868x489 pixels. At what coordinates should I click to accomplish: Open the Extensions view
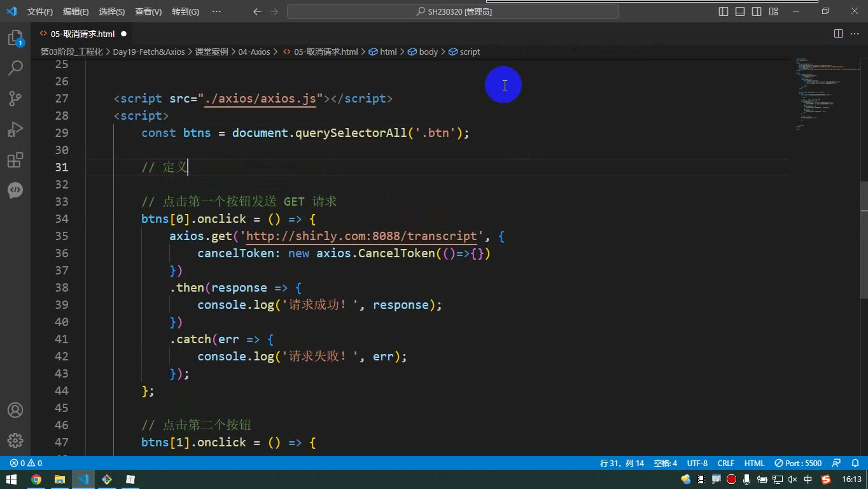pos(15,160)
